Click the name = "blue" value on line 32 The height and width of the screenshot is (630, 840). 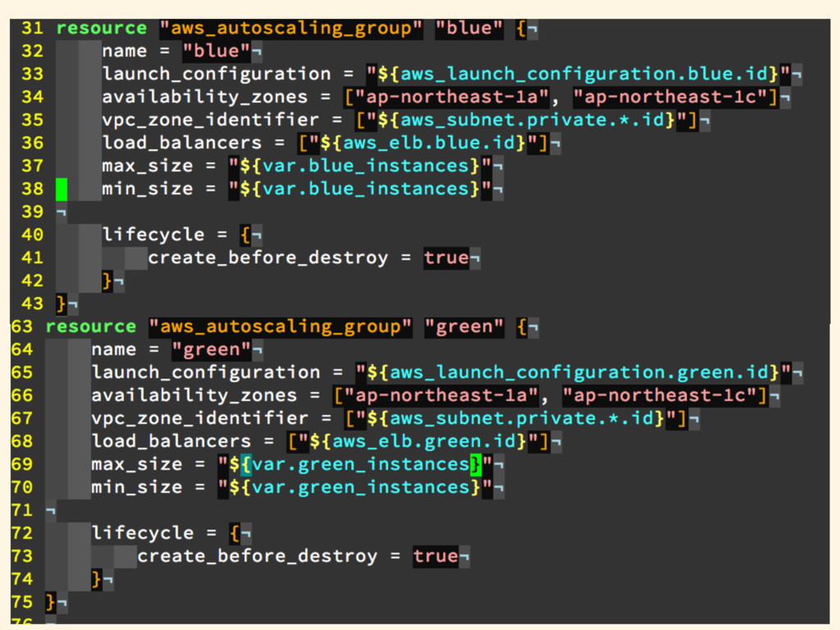pos(217,51)
